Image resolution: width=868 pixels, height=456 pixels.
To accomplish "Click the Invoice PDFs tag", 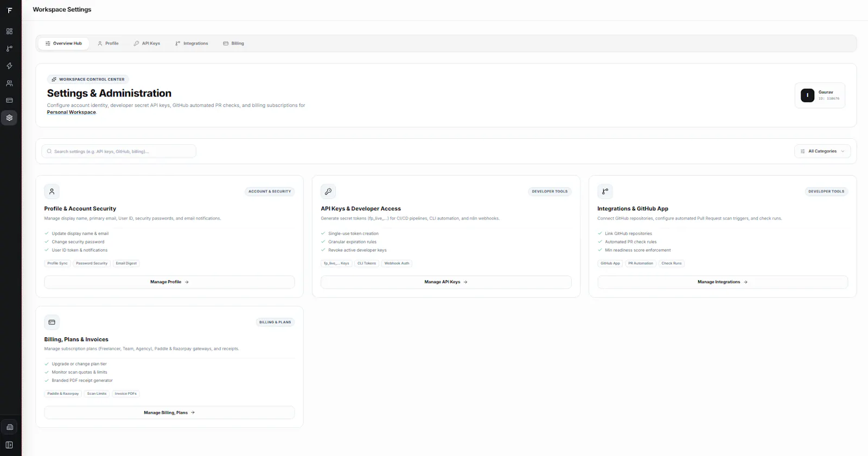I will click(126, 394).
